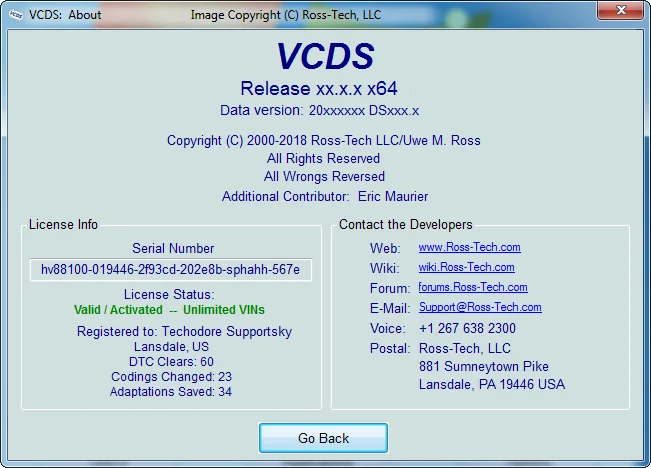Click the 'Lansdale, PA 19446 USA' address line

click(x=492, y=384)
